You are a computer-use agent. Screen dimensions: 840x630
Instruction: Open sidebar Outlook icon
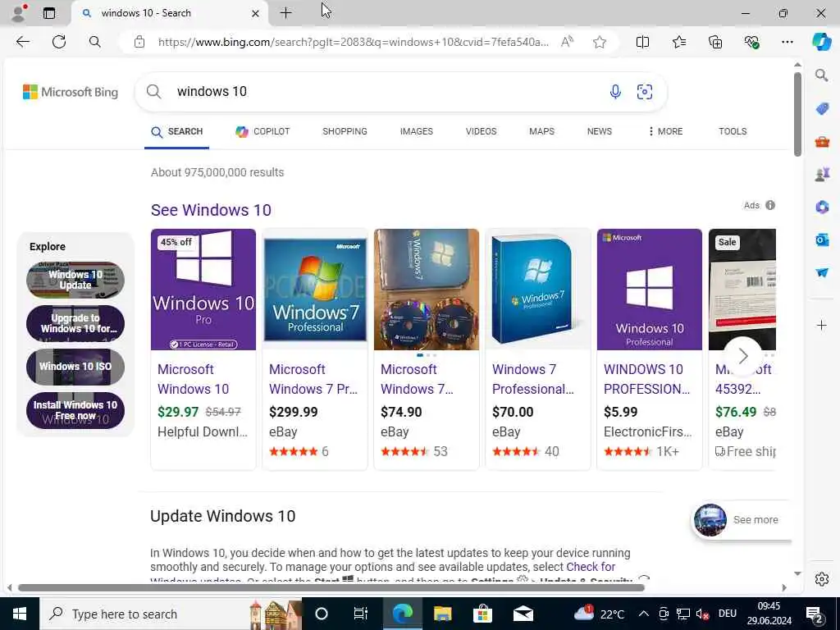pos(822,240)
